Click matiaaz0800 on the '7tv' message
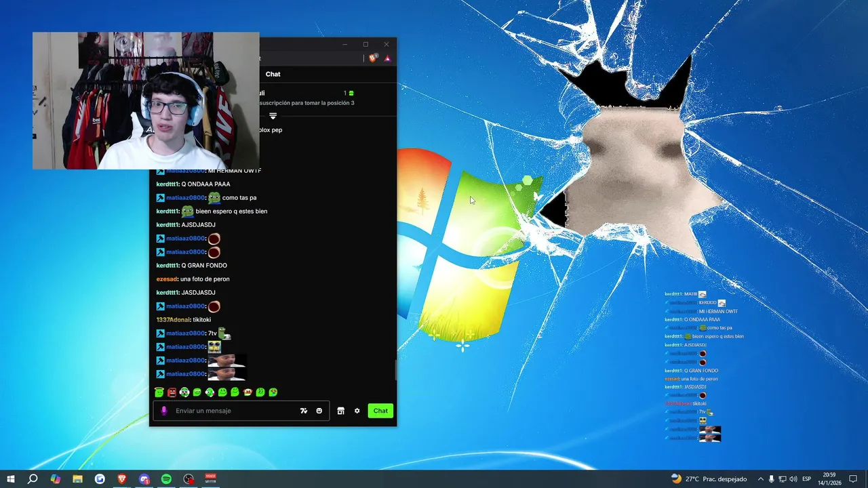 (185, 333)
